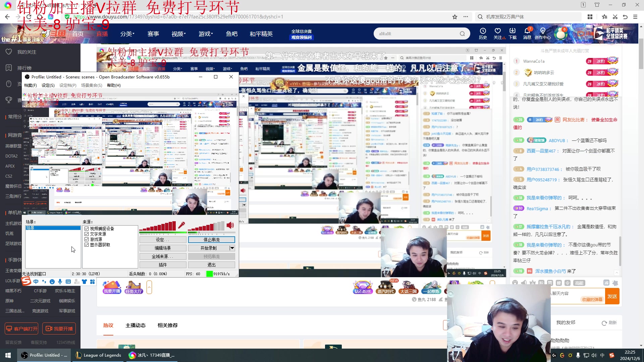Mute the microphone in OBS audio mixer

coord(181,225)
